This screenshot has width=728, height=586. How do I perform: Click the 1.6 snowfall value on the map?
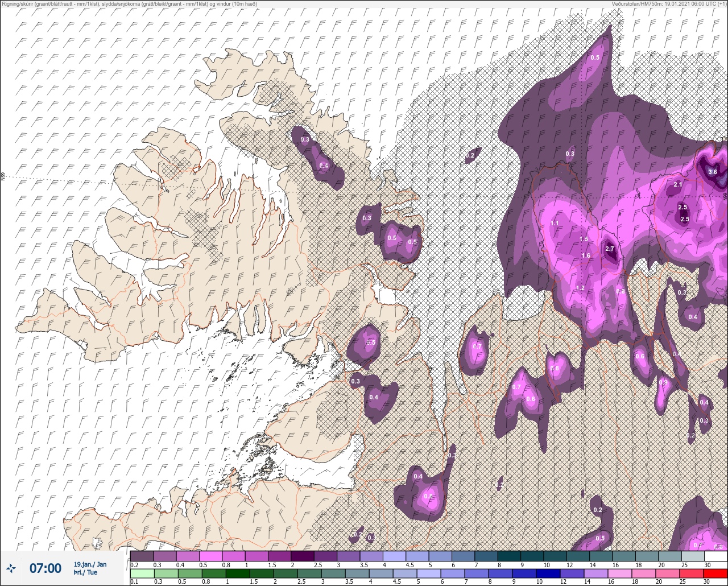coord(586,256)
